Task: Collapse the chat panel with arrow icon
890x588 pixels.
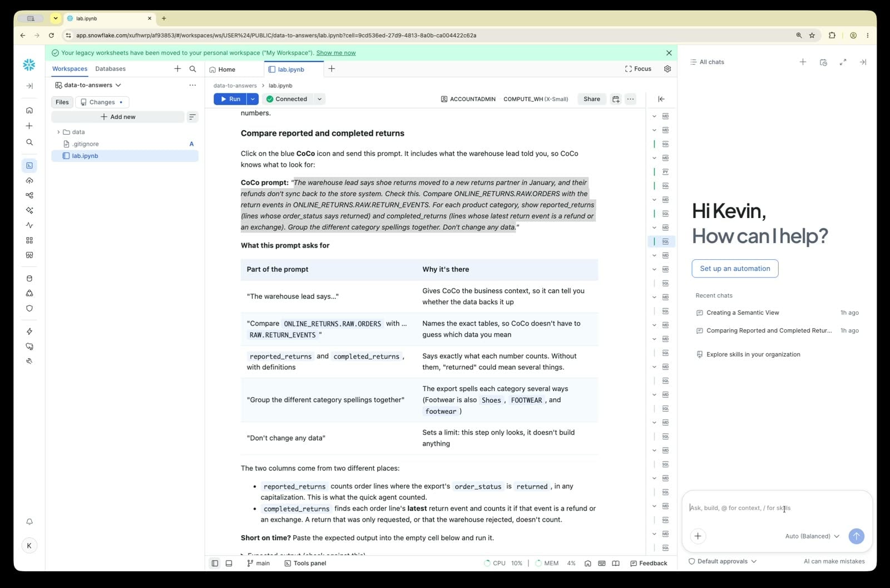Action: pos(863,62)
